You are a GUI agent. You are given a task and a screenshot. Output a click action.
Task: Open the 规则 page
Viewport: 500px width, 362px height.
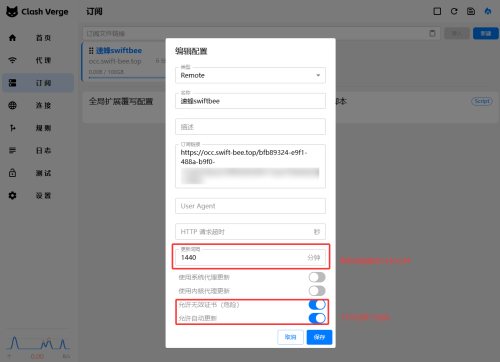(38, 128)
